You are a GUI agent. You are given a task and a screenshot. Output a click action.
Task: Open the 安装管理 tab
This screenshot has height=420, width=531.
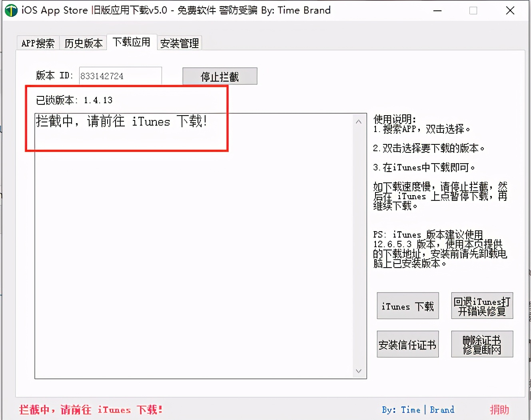(179, 43)
